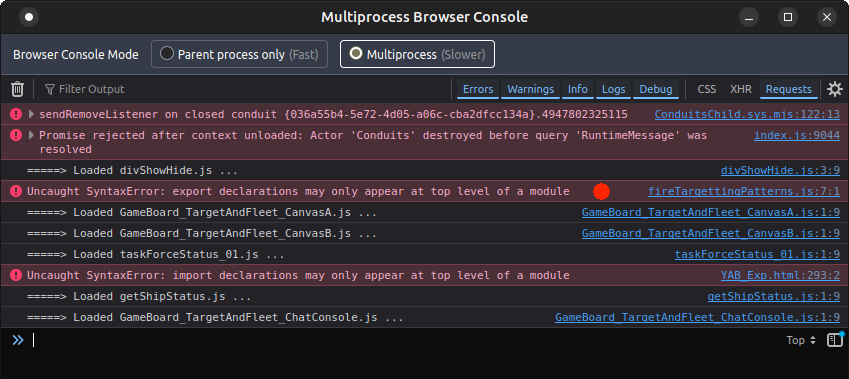The height and width of the screenshot is (379, 849).
Task: Click error icon on import declarations row
Action: click(16, 275)
